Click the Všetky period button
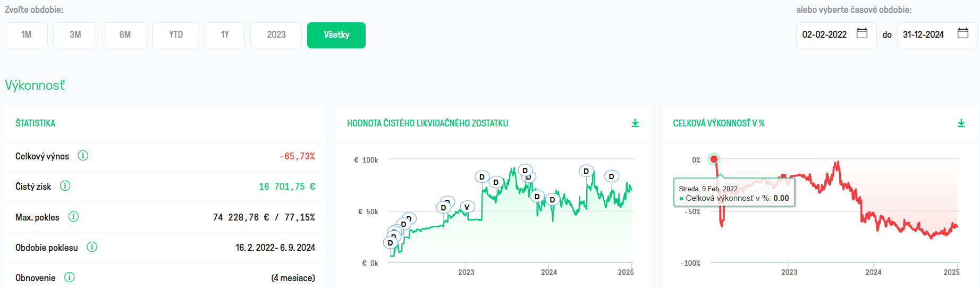Image resolution: width=980 pixels, height=288 pixels. (336, 35)
